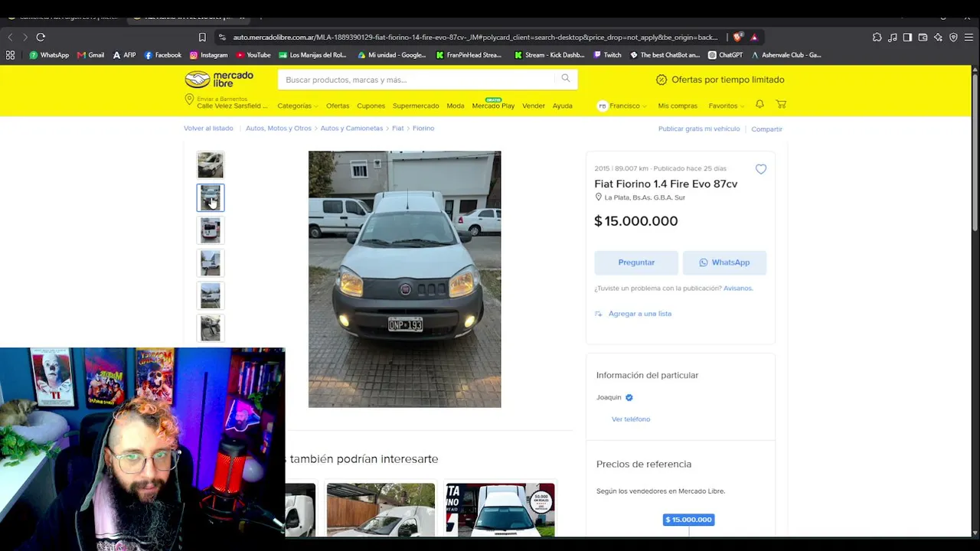The height and width of the screenshot is (551, 980).
Task: Go back with the browser back arrow
Action: pyautogui.click(x=10, y=37)
